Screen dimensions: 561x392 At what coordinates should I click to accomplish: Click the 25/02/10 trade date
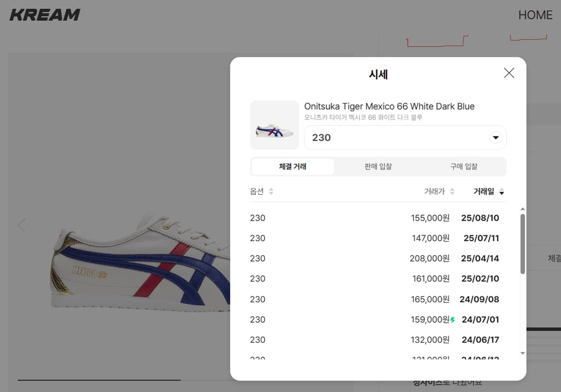coord(480,279)
